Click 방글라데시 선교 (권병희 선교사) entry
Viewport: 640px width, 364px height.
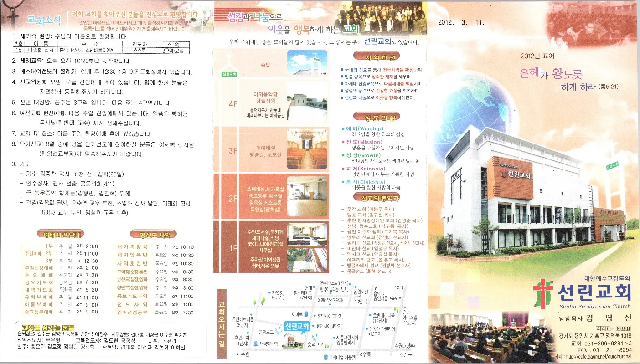377,266
